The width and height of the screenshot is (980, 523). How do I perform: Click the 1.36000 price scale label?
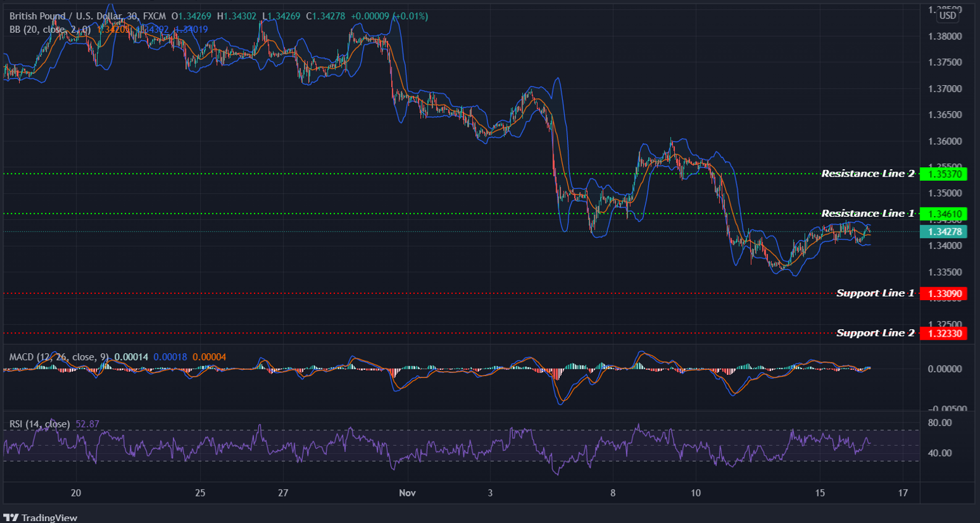945,141
